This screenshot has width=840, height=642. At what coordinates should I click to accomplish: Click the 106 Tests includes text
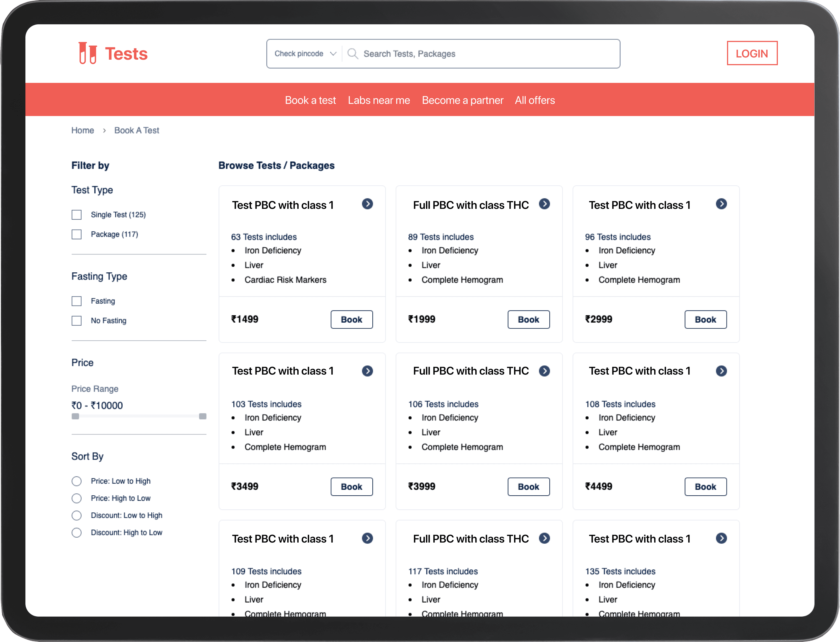[443, 404]
